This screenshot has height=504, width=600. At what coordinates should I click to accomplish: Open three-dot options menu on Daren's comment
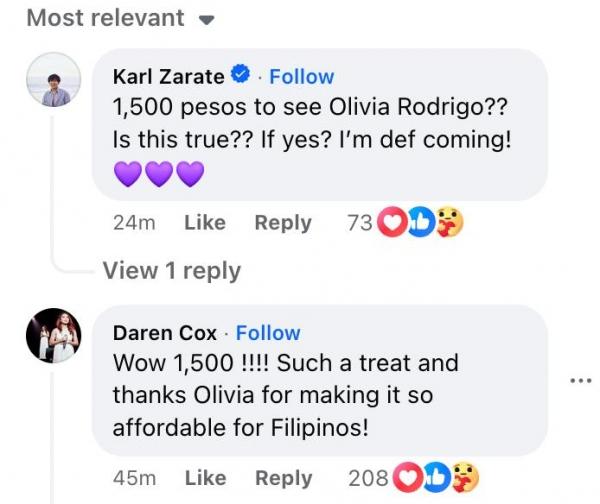tap(580, 380)
